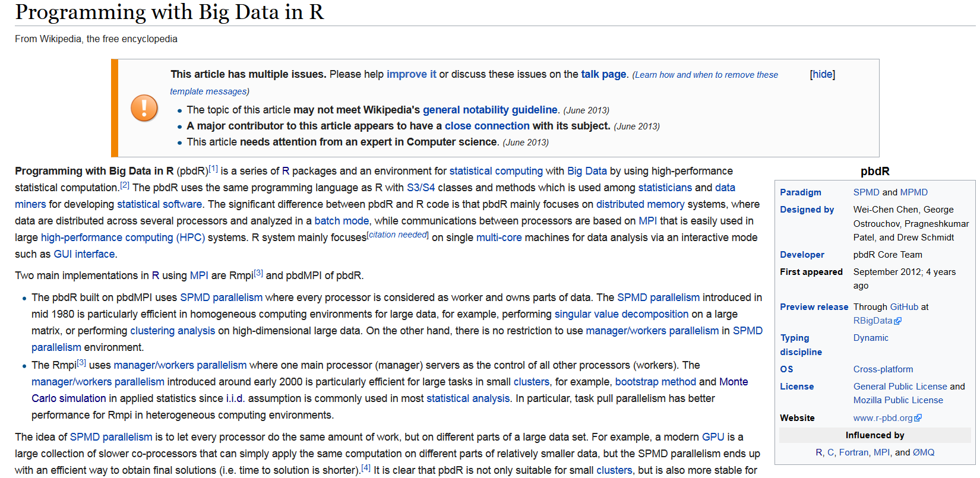
Task: Click external link icon beside www.r-pbd.org
Action: coord(918,418)
